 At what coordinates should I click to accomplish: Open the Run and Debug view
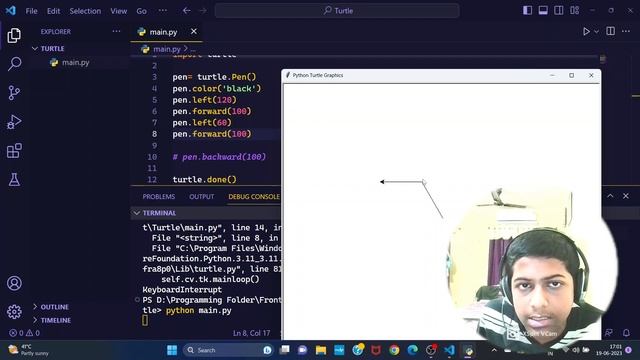pyautogui.click(x=14, y=122)
